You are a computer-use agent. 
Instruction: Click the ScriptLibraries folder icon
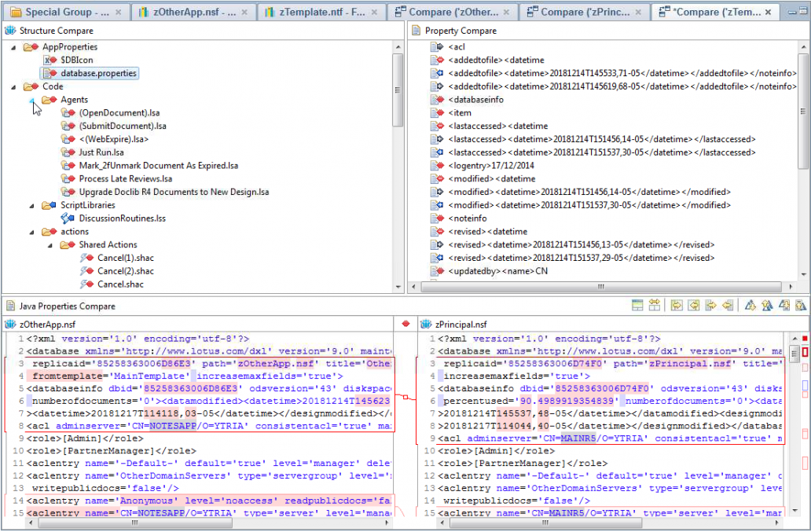(x=50, y=205)
